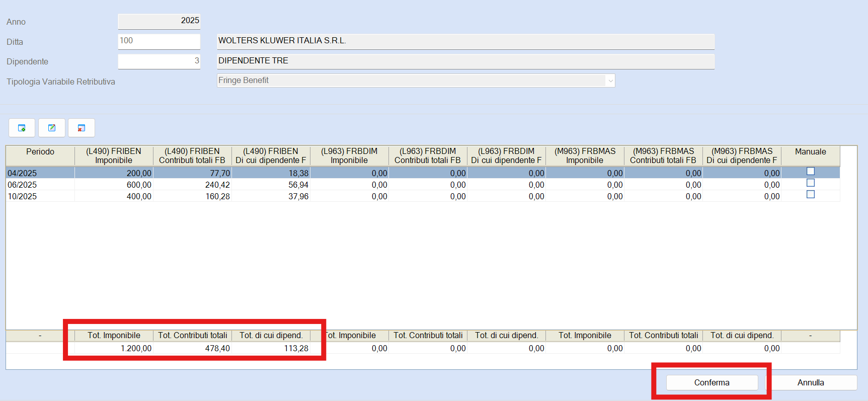Select the 04/2025 period row
Image resolution: width=868 pixels, height=401 pixels.
tap(423, 173)
